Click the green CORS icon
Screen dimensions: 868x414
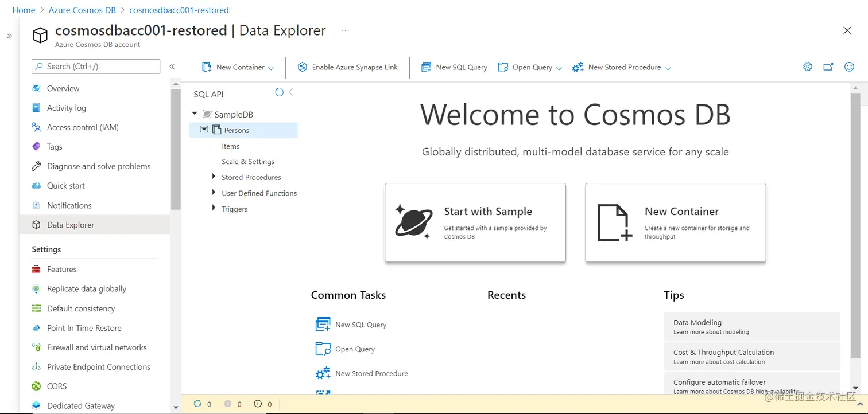click(x=36, y=386)
